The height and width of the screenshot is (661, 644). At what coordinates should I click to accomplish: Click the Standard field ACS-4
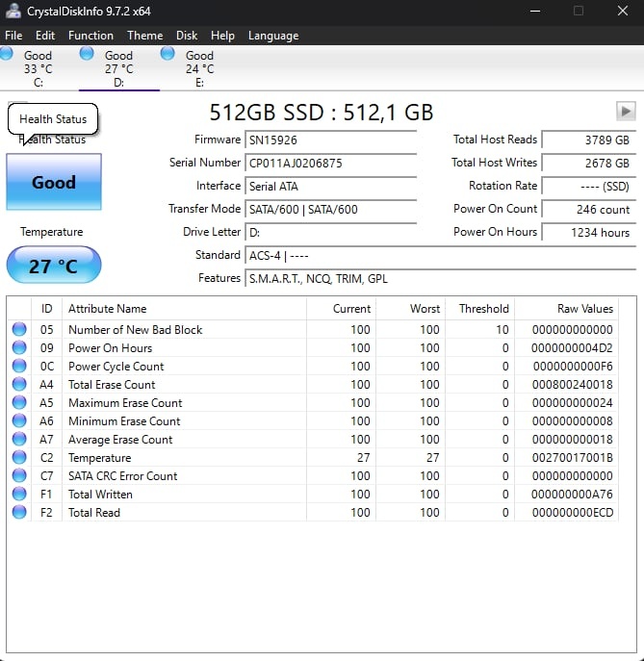point(440,256)
